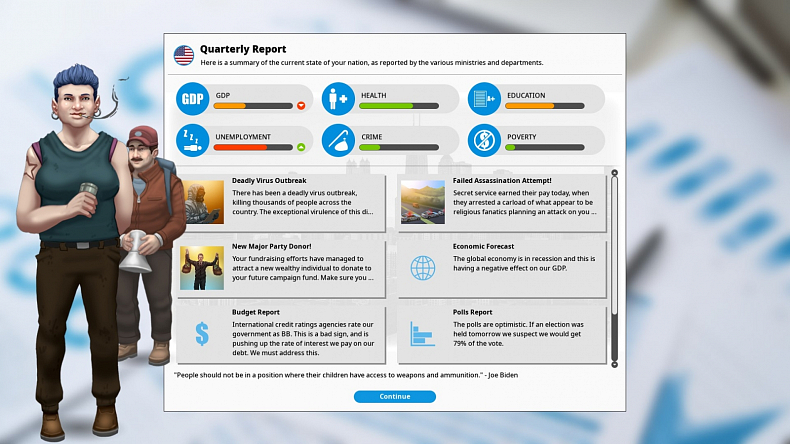Viewport: 790px width, 444px height.
Task: Select the Economic Forecast headline
Action: [x=483, y=246]
